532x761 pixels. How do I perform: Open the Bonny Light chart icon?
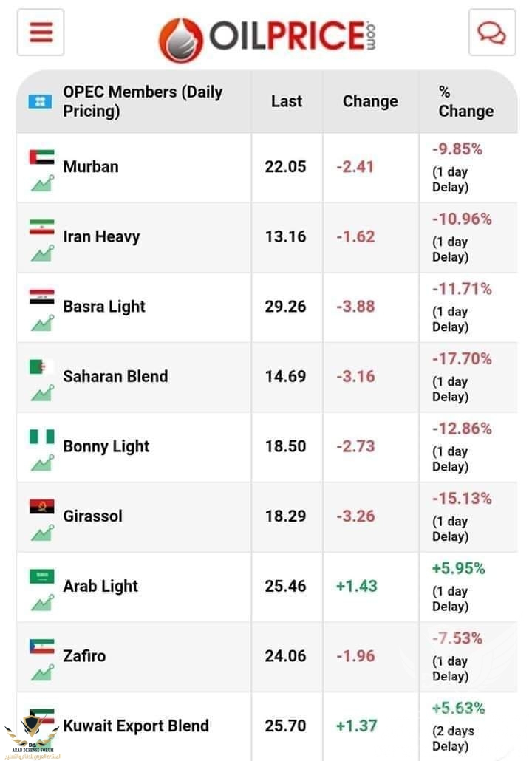pyautogui.click(x=42, y=463)
